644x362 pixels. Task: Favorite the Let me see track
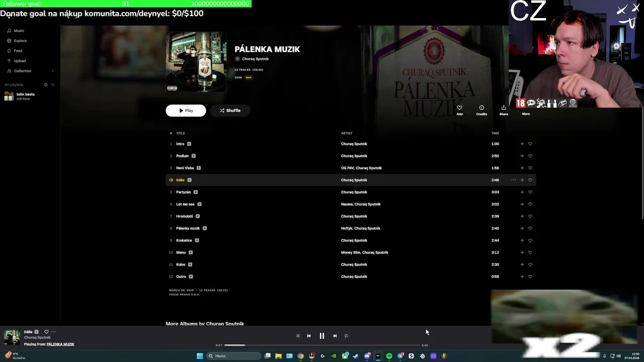[x=530, y=204]
